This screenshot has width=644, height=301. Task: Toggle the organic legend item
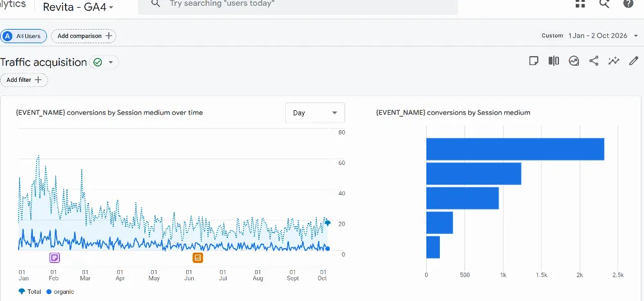point(60,291)
